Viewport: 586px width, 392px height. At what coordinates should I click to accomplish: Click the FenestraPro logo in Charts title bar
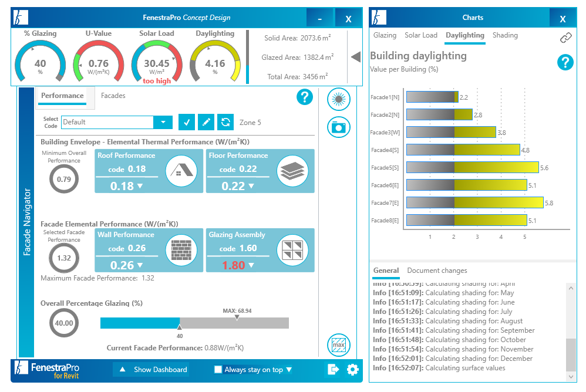point(379,18)
